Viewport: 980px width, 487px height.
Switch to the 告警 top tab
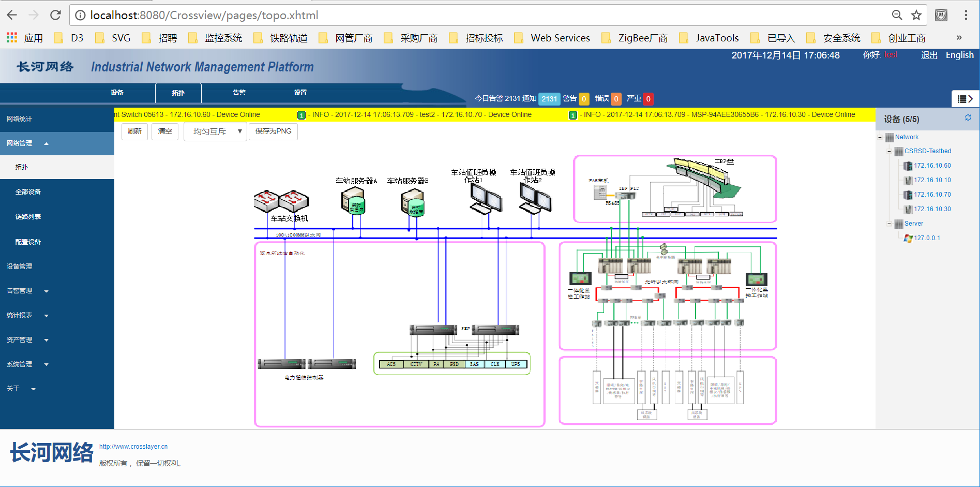pyautogui.click(x=239, y=93)
